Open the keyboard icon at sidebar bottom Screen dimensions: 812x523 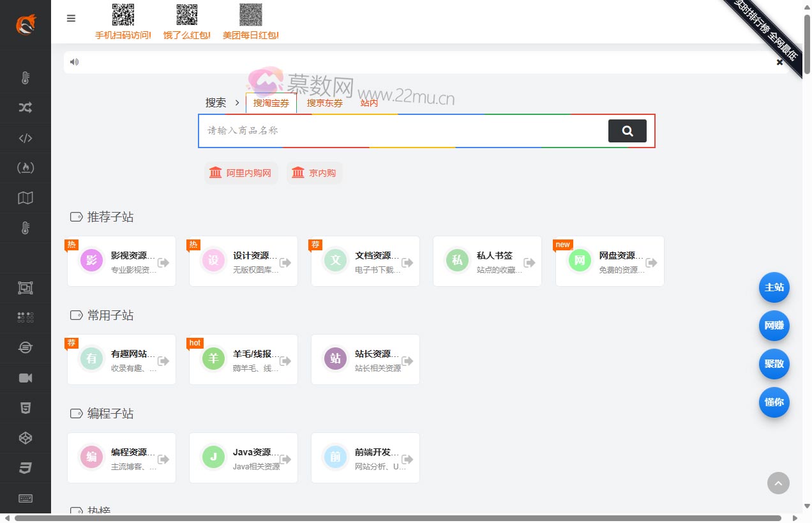coord(26,498)
